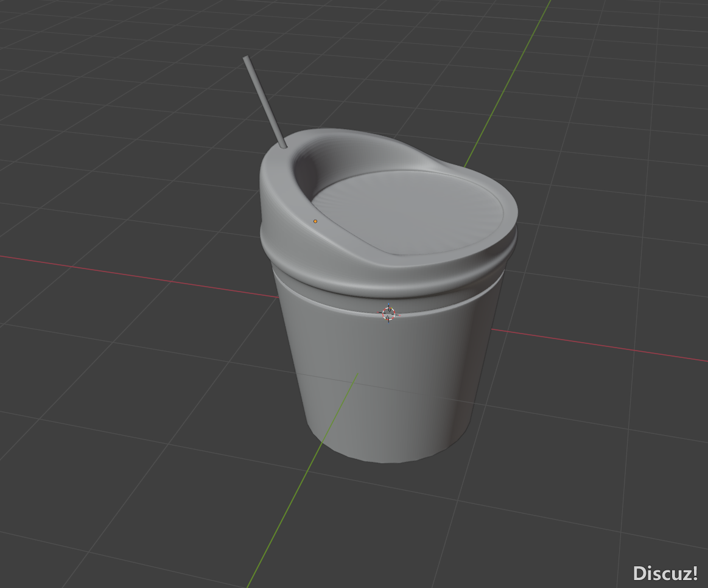Viewport: 708px width, 588px height.
Task: Select the flat recessed top of the lid
Action: 408,212
